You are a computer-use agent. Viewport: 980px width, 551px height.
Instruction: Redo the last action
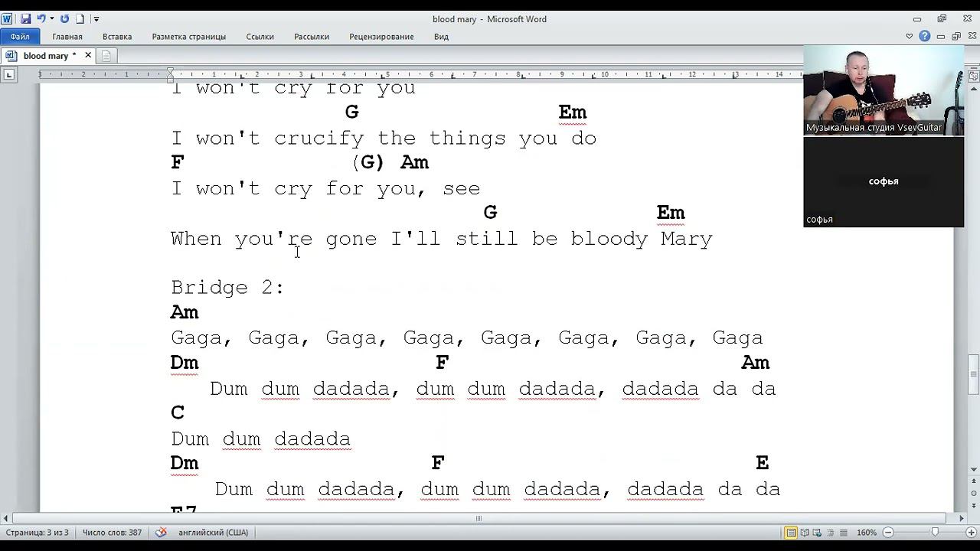tap(64, 18)
